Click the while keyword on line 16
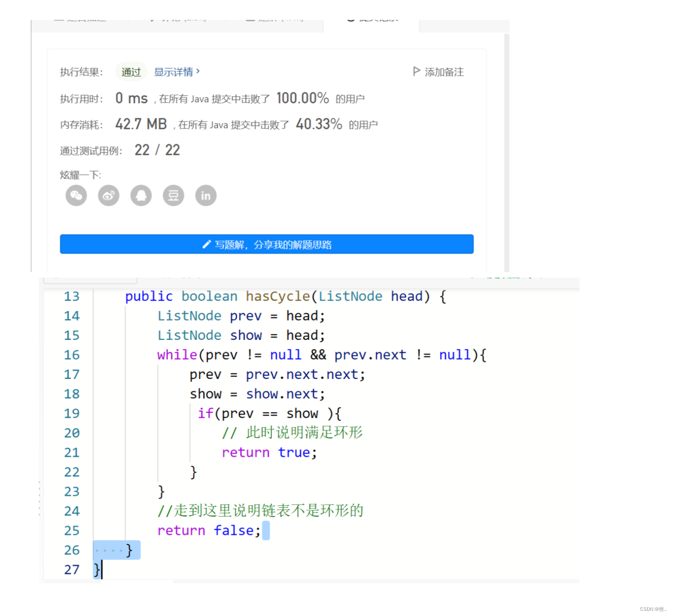The width and height of the screenshot is (674, 616). 177,355
